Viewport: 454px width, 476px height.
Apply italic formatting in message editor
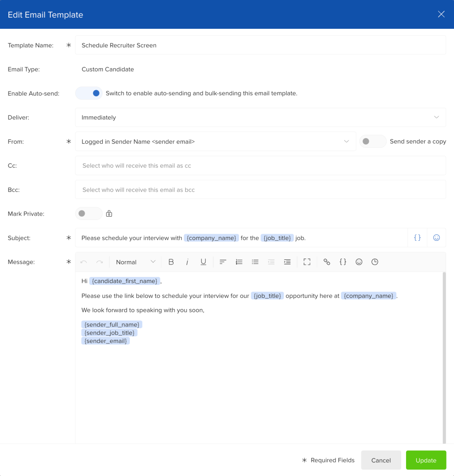point(187,262)
